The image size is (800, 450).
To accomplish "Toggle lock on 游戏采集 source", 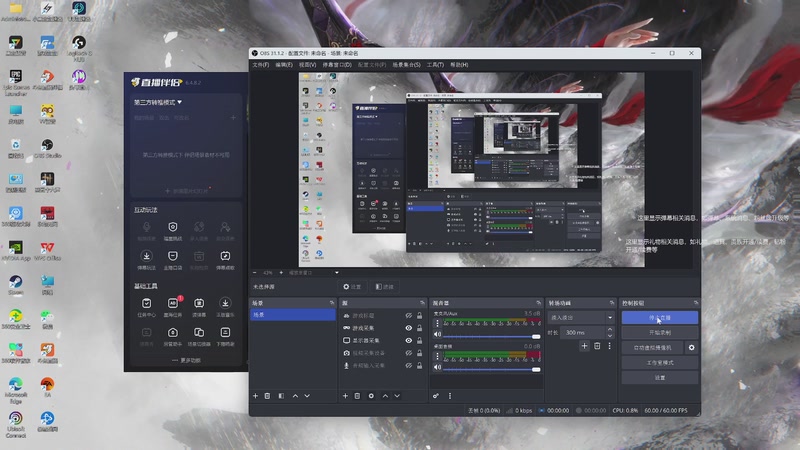I will [x=419, y=328].
